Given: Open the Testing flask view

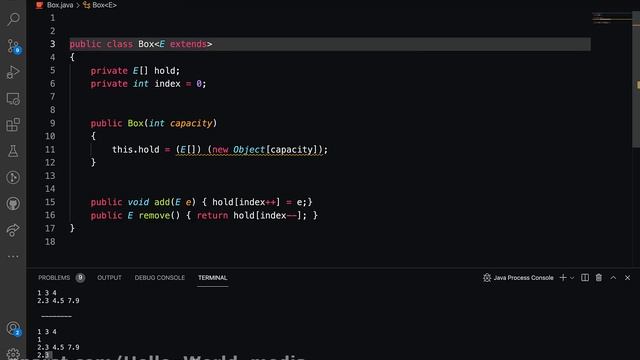Looking at the screenshot, I should click(x=13, y=151).
